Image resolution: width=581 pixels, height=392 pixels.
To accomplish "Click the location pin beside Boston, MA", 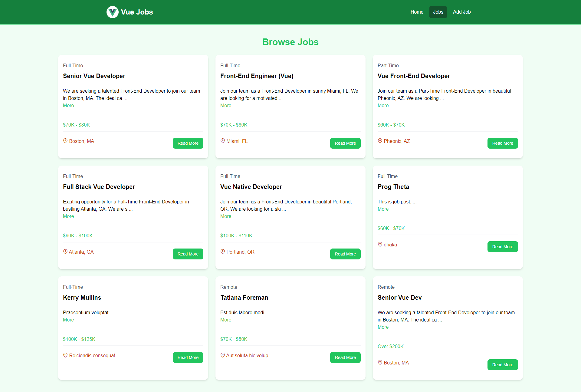I will pyautogui.click(x=65, y=141).
